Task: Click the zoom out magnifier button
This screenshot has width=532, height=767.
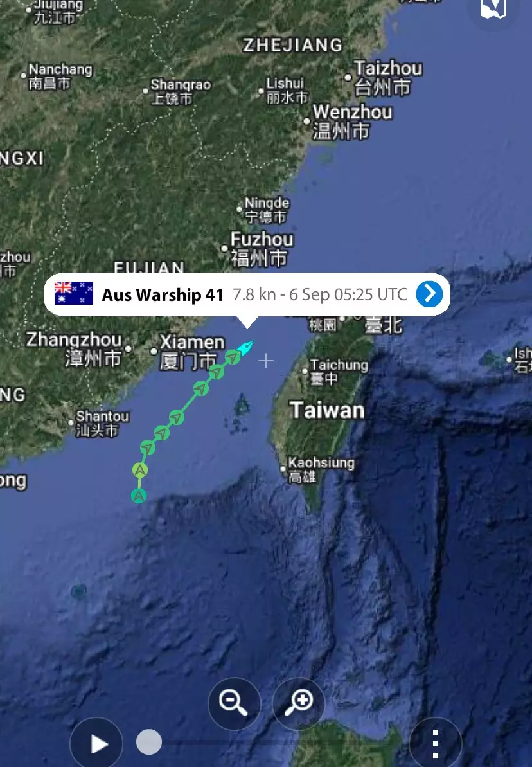Action: tap(235, 703)
